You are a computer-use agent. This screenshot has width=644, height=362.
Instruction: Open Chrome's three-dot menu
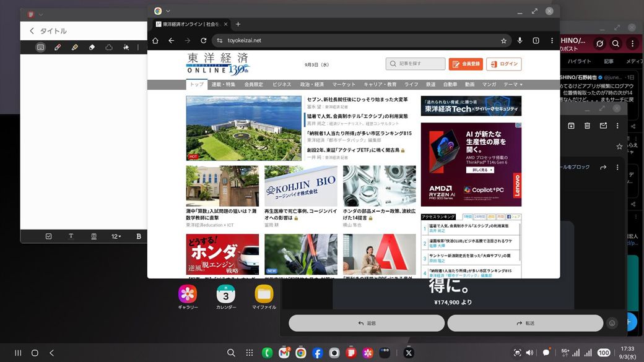coord(552,41)
